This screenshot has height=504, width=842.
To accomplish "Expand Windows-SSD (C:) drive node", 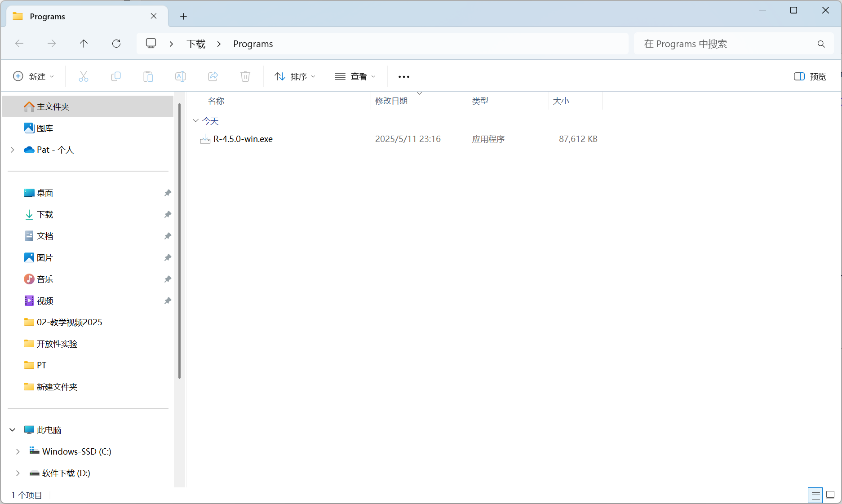I will click(18, 451).
